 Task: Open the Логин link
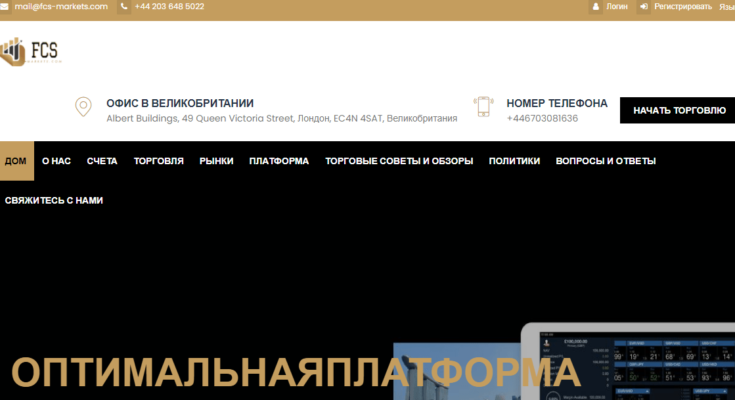[x=616, y=7]
